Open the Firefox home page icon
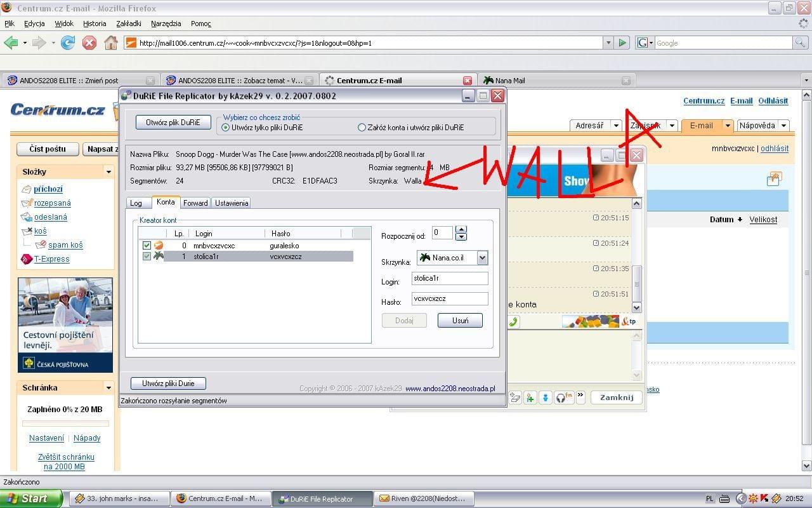Screen dimensions: 812x508 pyautogui.click(x=111, y=43)
